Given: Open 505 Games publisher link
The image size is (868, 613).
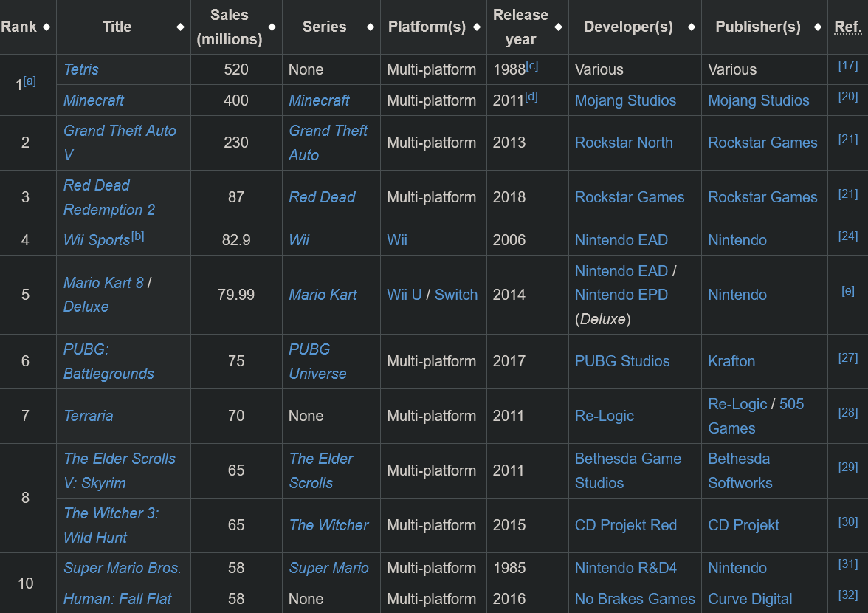Looking at the screenshot, I should pyautogui.click(x=756, y=417).
